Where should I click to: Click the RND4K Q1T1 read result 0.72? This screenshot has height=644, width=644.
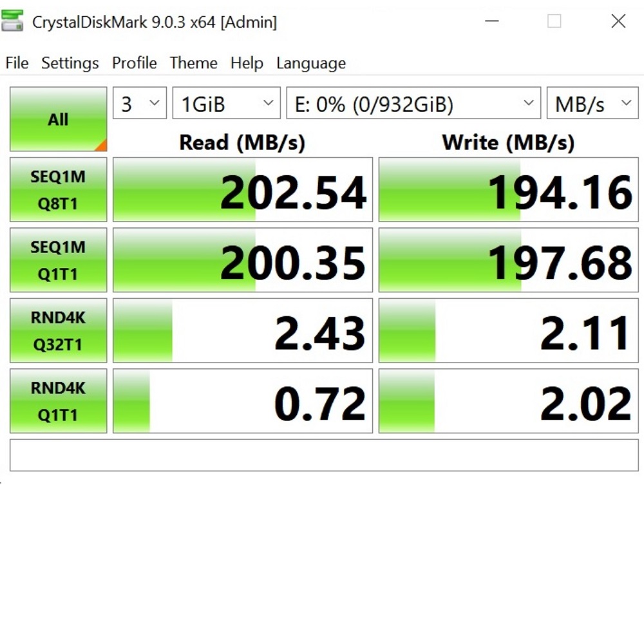point(243,401)
